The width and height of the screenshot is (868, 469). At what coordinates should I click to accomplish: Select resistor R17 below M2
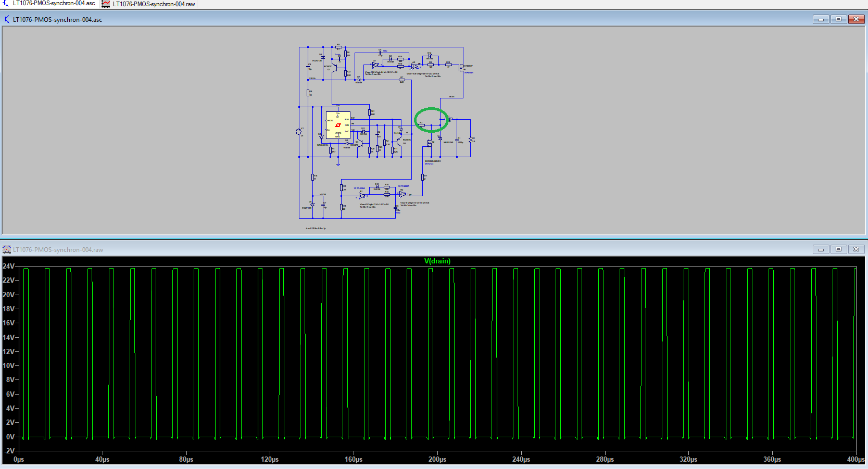422,177
